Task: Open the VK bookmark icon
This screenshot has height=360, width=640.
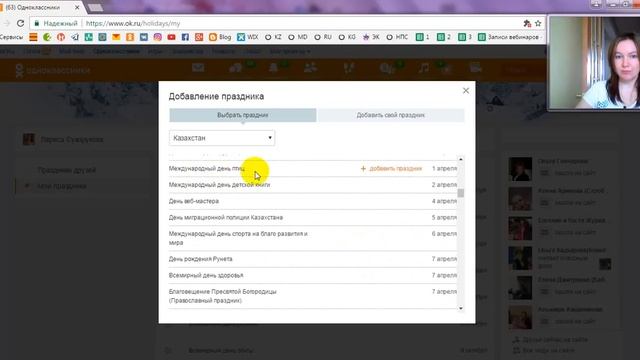Action: coord(144,37)
